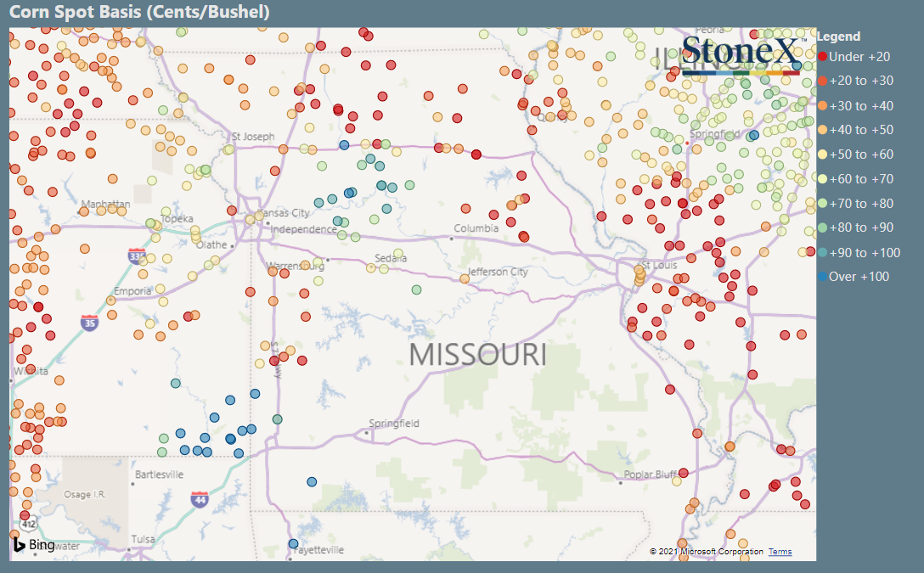The height and width of the screenshot is (573, 924).
Task: Click the Legend heading text
Action: point(838,37)
